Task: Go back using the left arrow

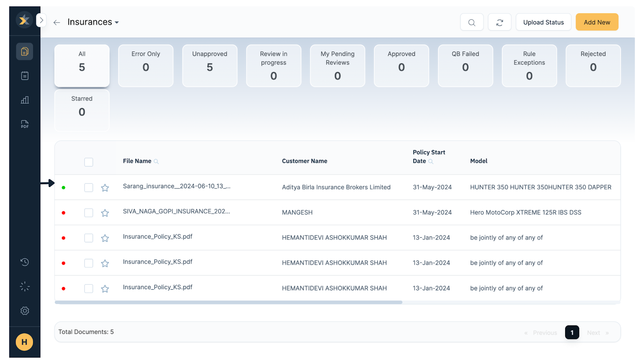Action: [x=57, y=23]
